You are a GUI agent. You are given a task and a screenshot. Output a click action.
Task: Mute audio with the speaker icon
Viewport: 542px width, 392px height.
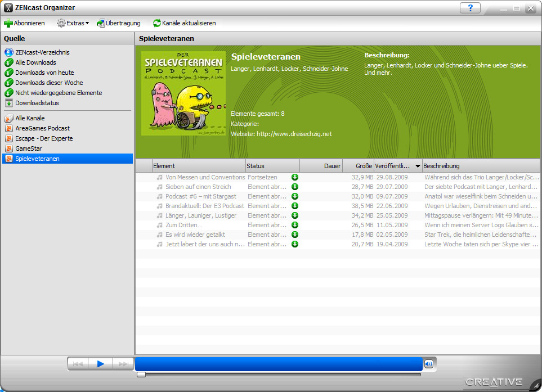[429, 364]
